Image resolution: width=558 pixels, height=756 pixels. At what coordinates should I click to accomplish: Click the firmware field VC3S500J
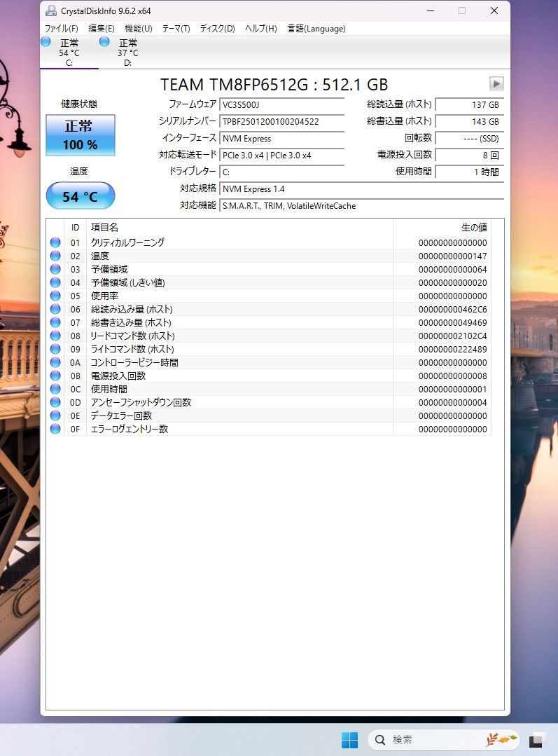(x=282, y=104)
